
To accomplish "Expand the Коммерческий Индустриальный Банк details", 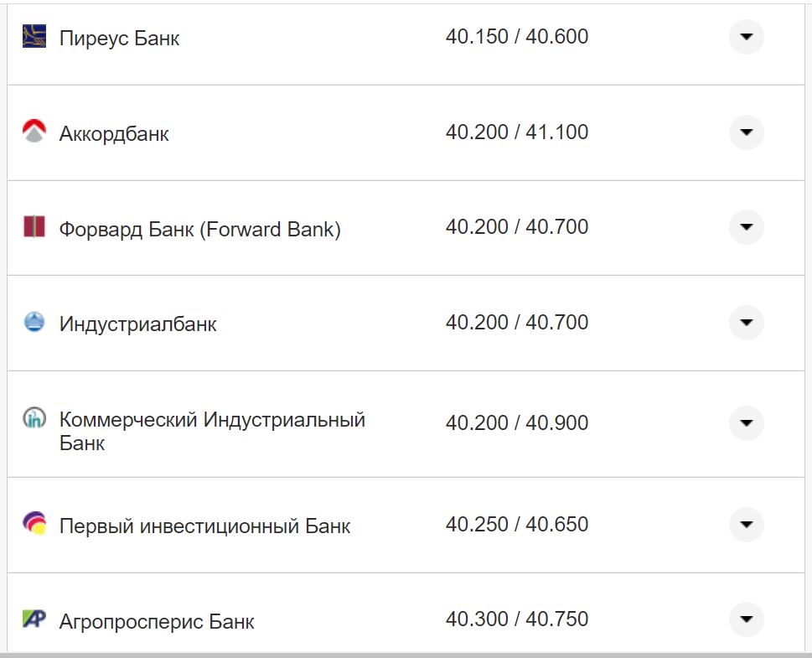I will pyautogui.click(x=745, y=423).
